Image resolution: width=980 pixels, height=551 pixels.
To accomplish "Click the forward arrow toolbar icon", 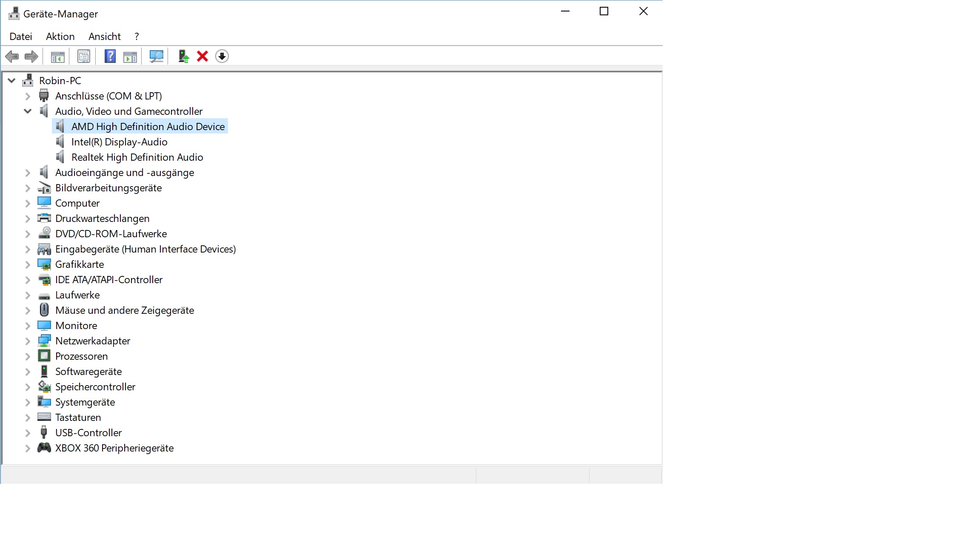I will click(x=31, y=57).
